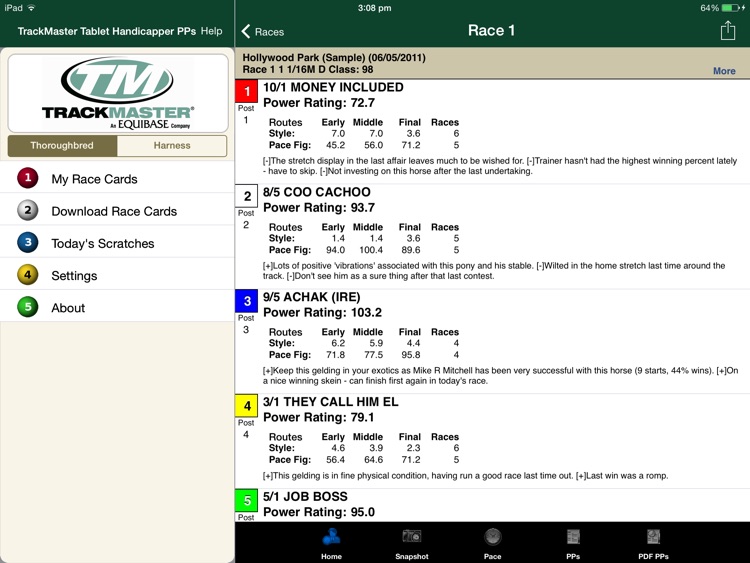Tap the green number 5 ball icon
The height and width of the screenshot is (563, 750).
tap(28, 307)
